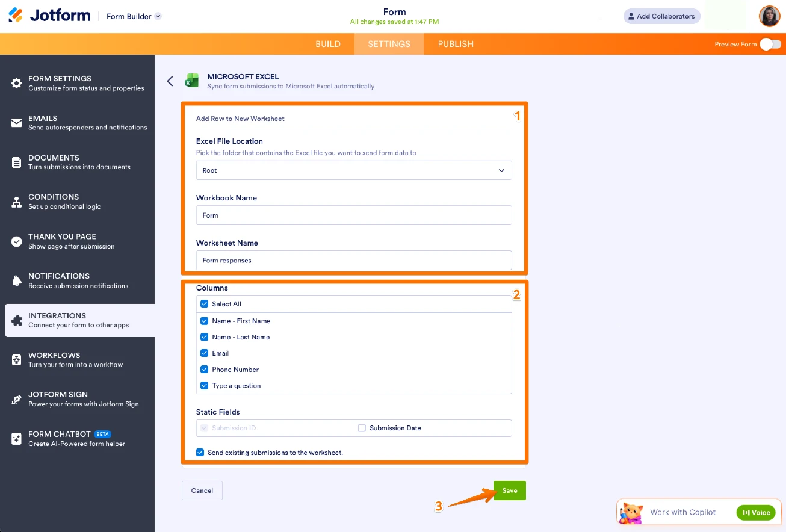Enable the Submission Date static field
The width and height of the screenshot is (786, 532).
[x=361, y=427]
